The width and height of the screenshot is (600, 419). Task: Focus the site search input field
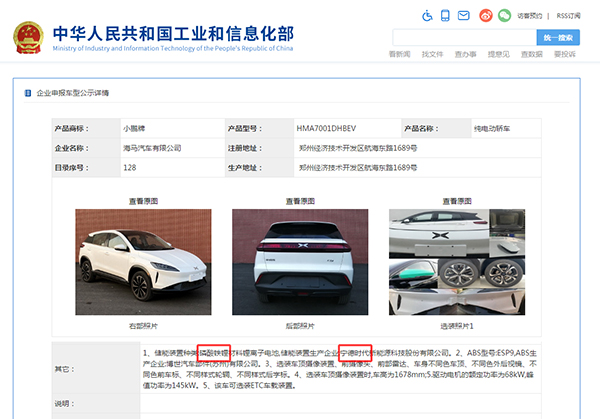click(x=465, y=37)
